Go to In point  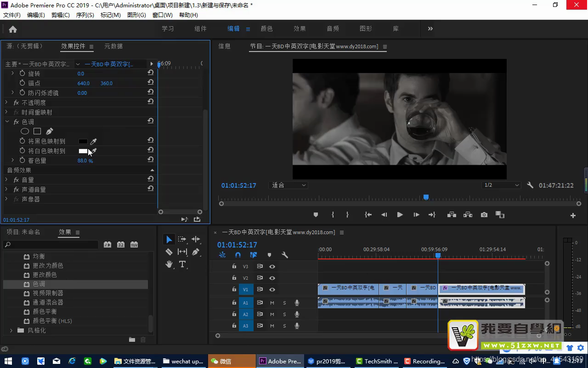pos(368,215)
